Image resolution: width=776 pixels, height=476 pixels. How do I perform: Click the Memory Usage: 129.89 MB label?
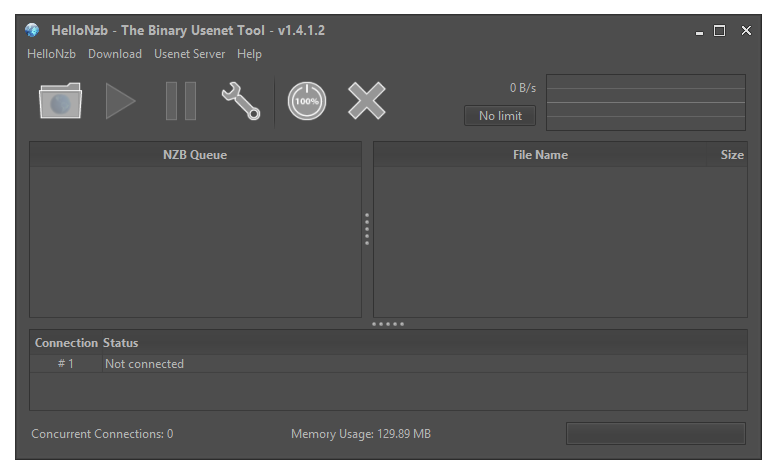[x=361, y=434]
